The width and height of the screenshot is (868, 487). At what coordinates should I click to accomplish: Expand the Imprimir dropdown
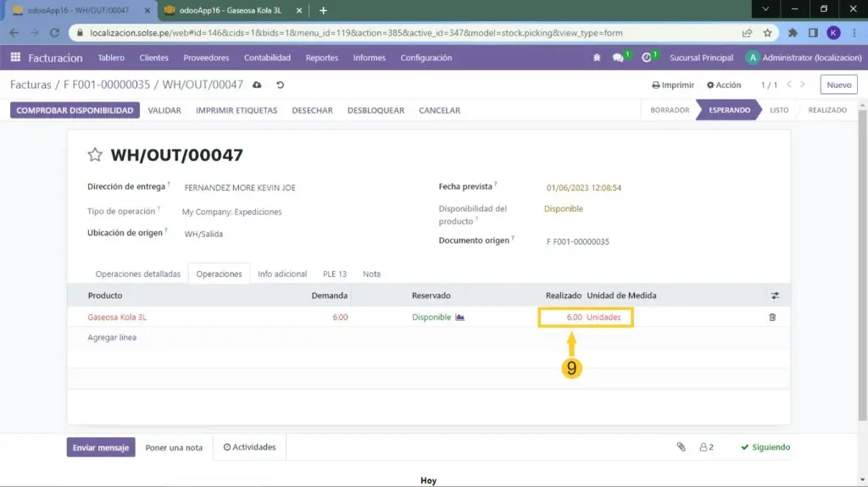click(673, 86)
